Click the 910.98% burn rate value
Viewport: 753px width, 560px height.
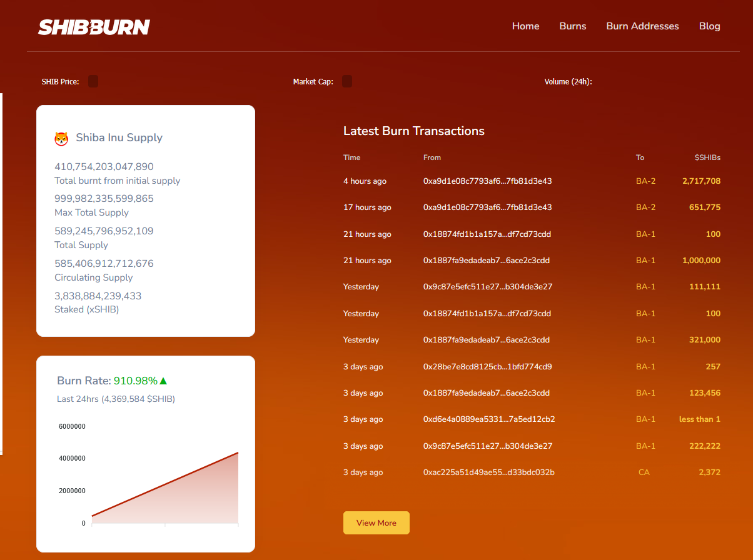tap(135, 381)
